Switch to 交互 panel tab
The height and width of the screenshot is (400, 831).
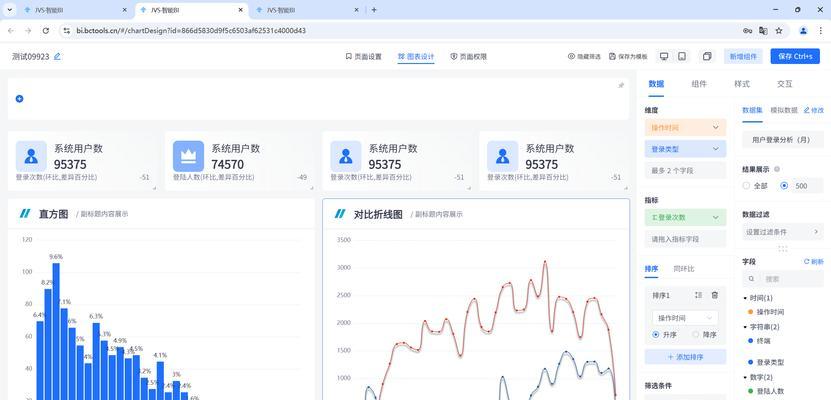(785, 84)
